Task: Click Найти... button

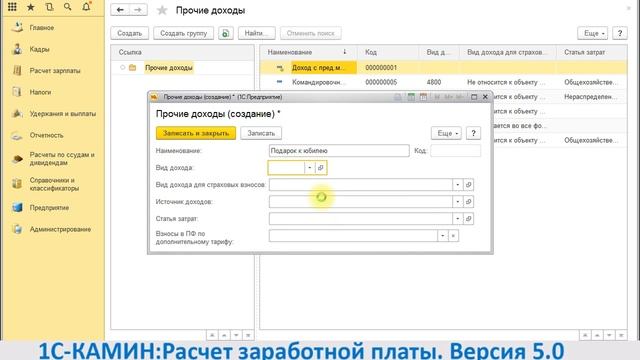Action: (x=256, y=33)
